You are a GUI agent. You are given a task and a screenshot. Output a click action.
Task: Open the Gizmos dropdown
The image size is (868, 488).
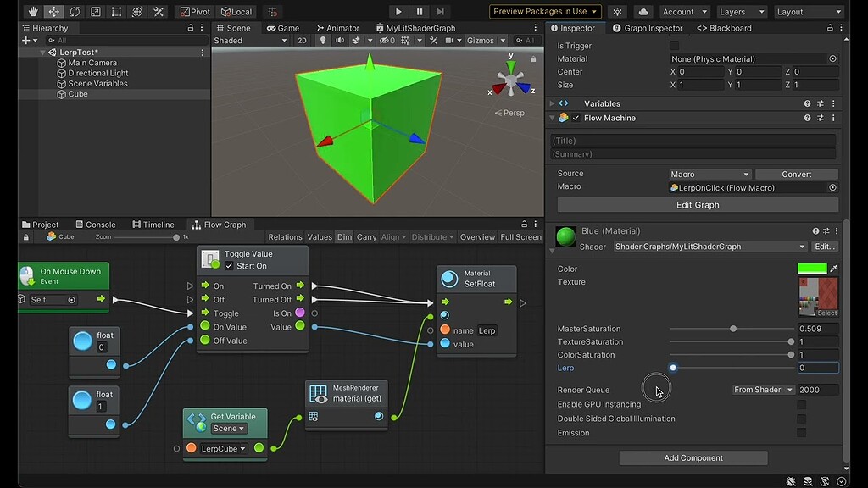pos(486,41)
